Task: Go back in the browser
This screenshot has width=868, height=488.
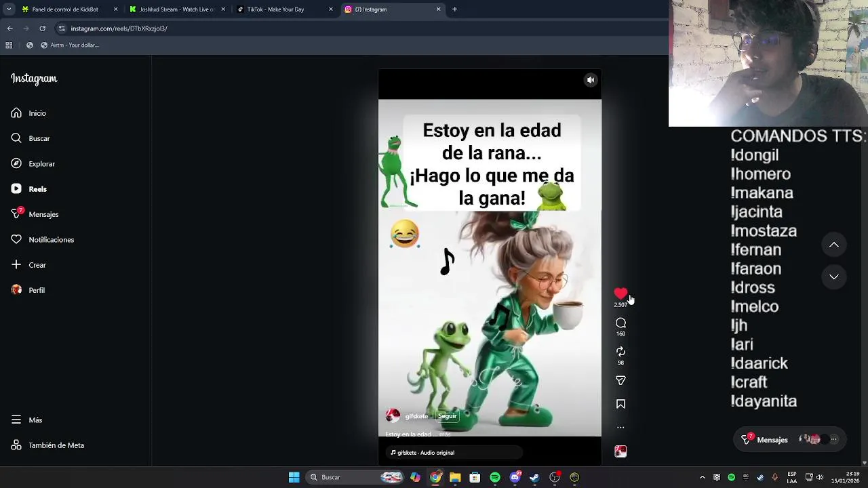Action: tap(9, 28)
